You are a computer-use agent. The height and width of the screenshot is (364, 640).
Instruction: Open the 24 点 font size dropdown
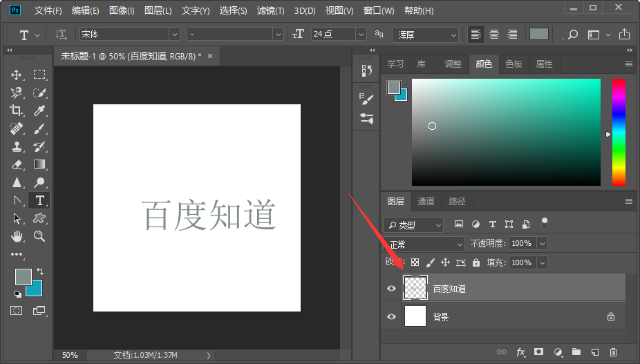361,35
